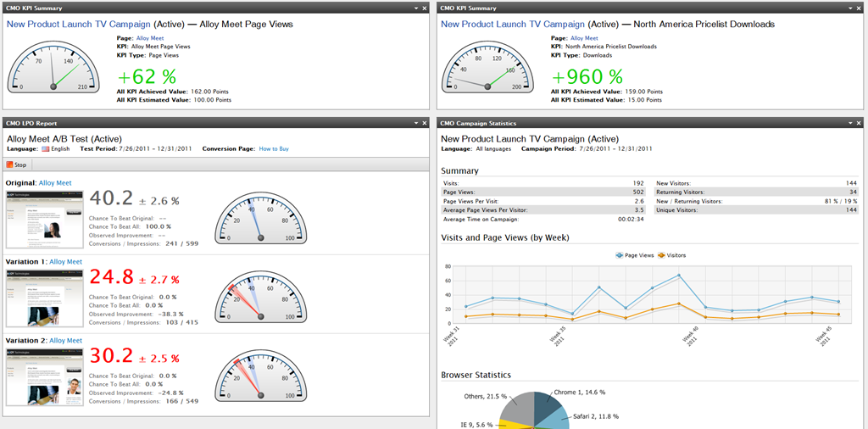868x429 pixels.
Task: Click the Variation 2 page preview thumbnail
Action: click(44, 376)
